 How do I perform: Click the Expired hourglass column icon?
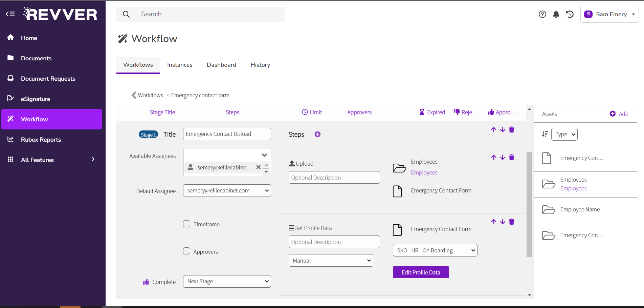[x=422, y=112]
